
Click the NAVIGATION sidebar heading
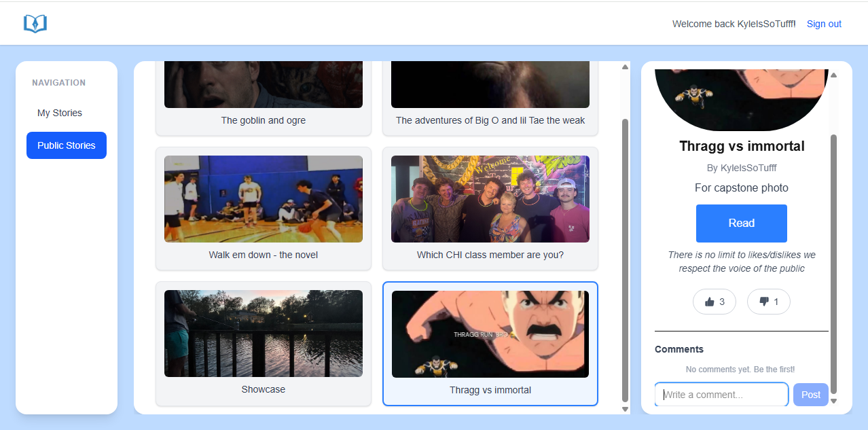(59, 83)
